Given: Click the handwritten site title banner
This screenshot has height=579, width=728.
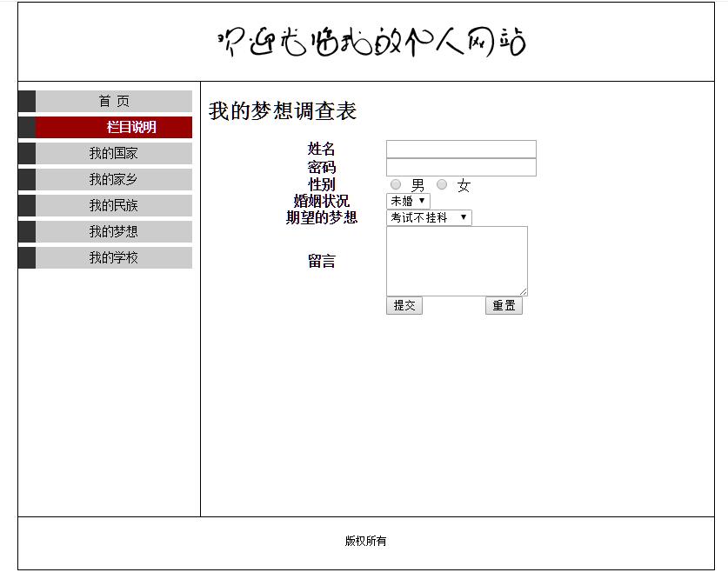Looking at the screenshot, I should tap(371, 42).
